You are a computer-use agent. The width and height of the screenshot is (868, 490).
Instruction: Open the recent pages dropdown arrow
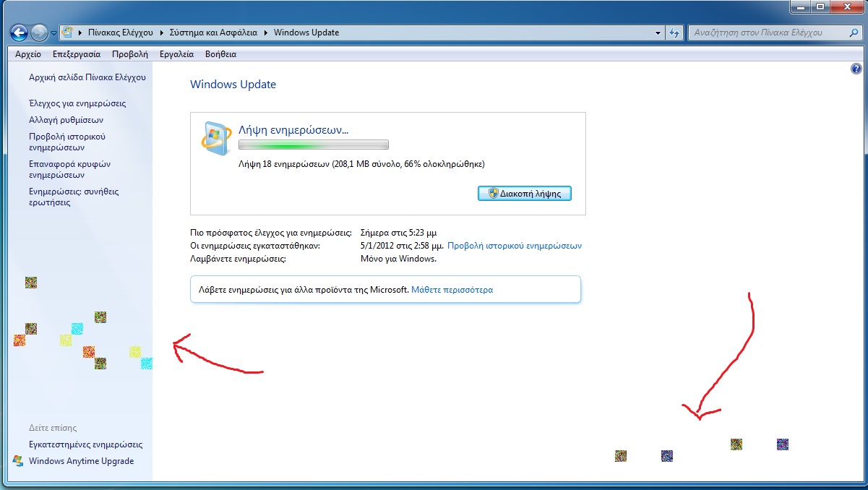click(53, 33)
